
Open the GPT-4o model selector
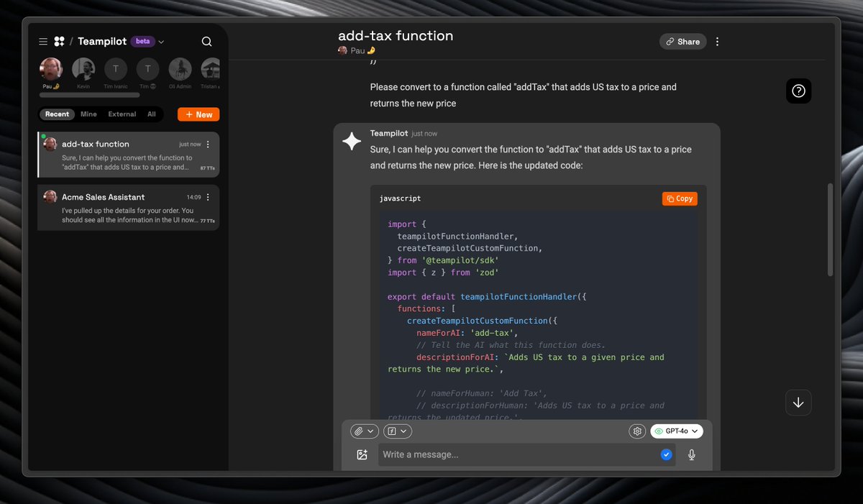click(x=677, y=431)
